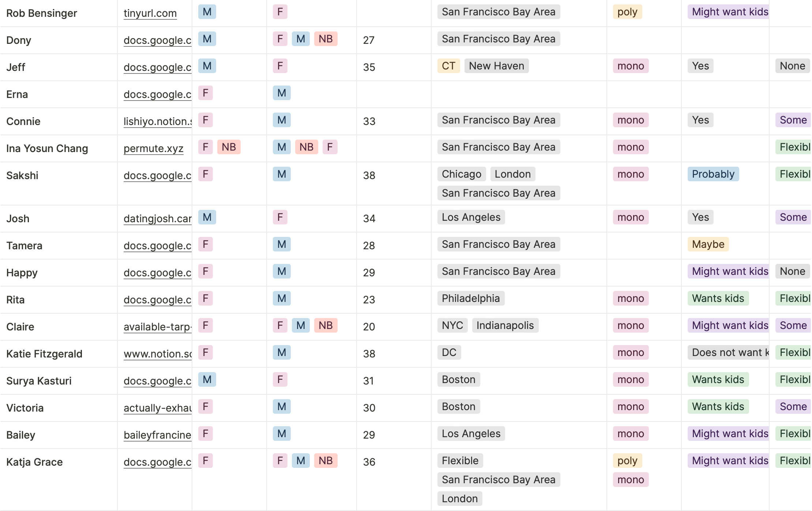Click Dony's age cell showing 27

(394, 40)
